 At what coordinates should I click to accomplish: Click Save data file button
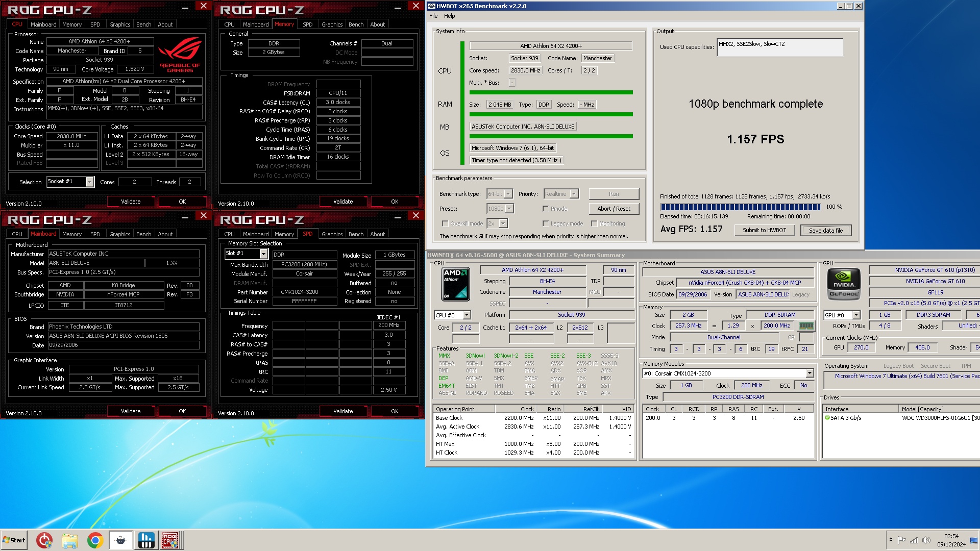(x=826, y=230)
